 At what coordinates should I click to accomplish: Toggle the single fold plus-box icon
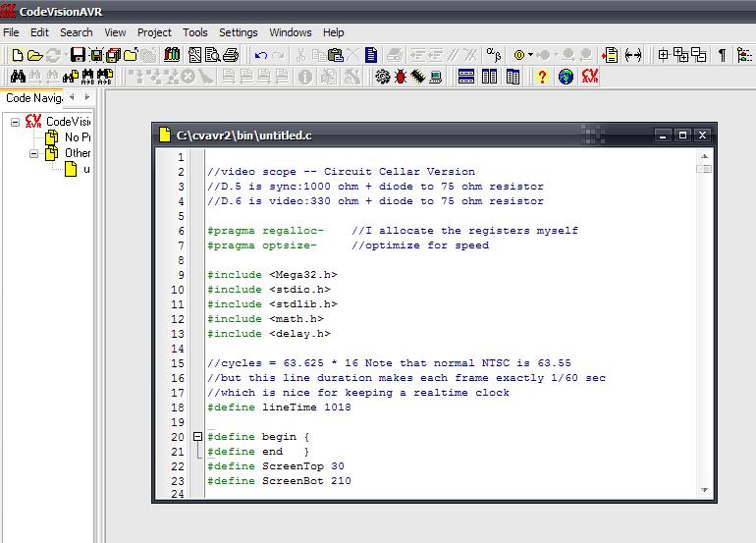click(x=664, y=55)
